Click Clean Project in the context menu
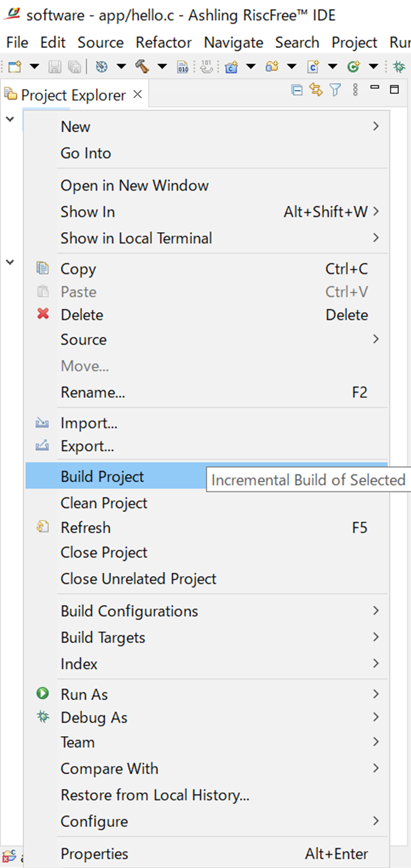 click(x=104, y=503)
